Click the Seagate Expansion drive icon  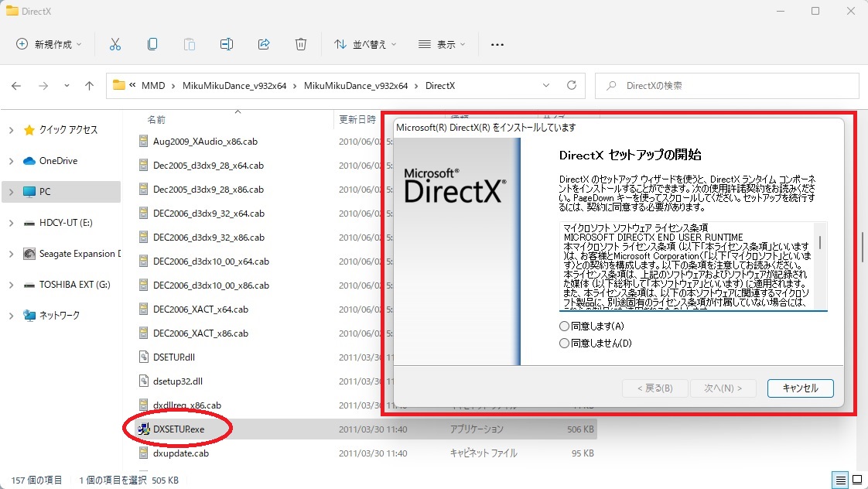[29, 254]
